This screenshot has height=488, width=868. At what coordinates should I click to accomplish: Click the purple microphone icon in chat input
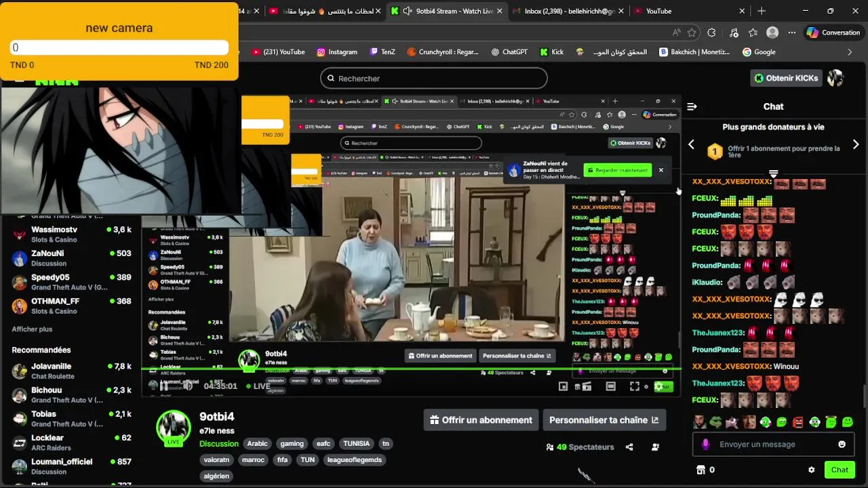tap(706, 445)
